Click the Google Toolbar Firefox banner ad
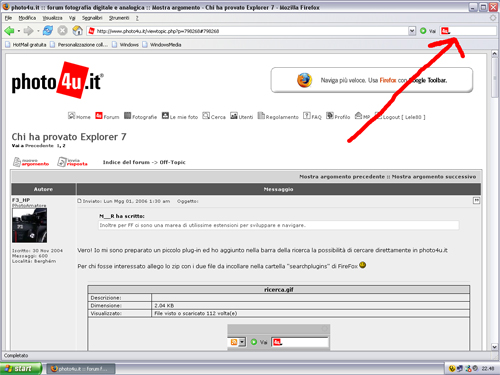 (x=372, y=80)
